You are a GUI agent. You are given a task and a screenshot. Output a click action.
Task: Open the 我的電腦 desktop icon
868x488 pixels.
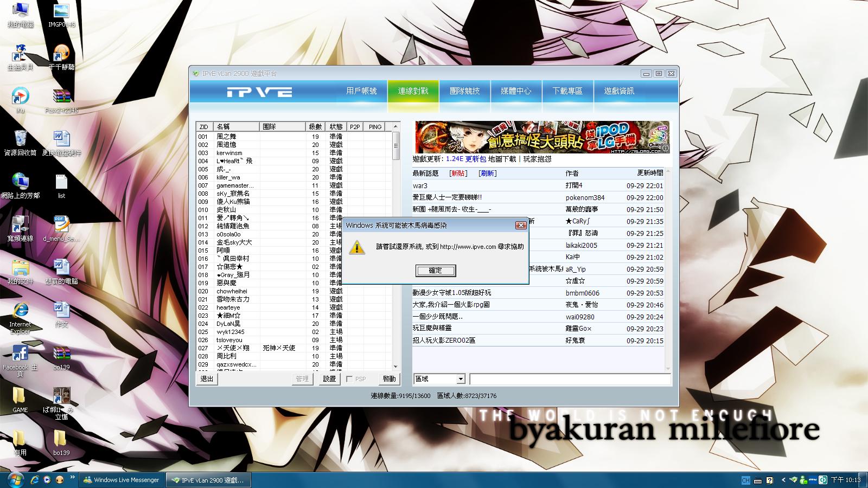(20, 15)
